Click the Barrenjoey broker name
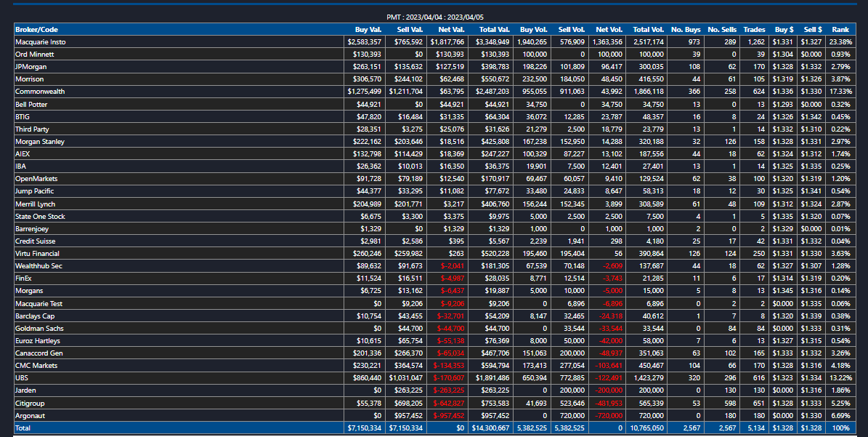Screen dimensions: 868x437 [32, 229]
